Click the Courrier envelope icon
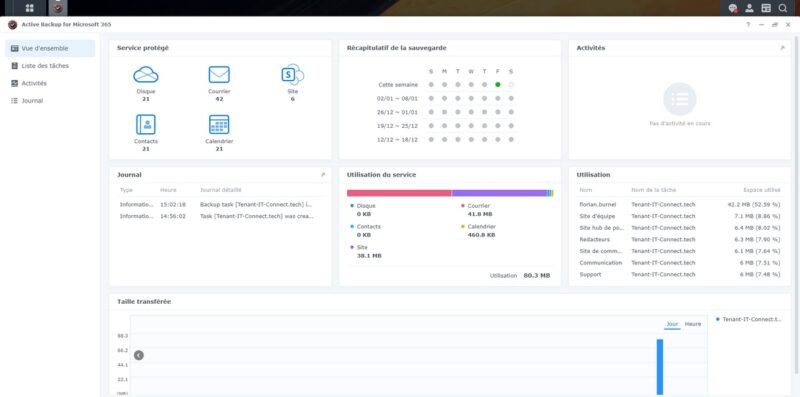The image size is (800, 397). (219, 75)
